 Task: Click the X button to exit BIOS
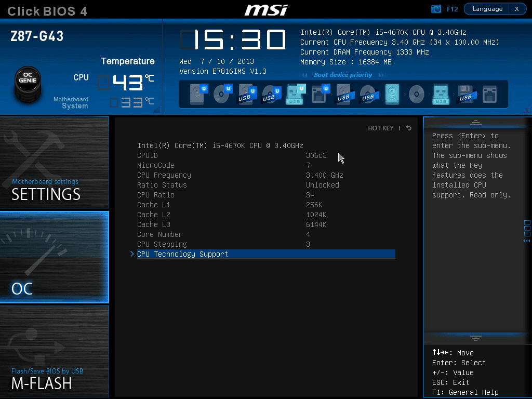click(x=516, y=9)
